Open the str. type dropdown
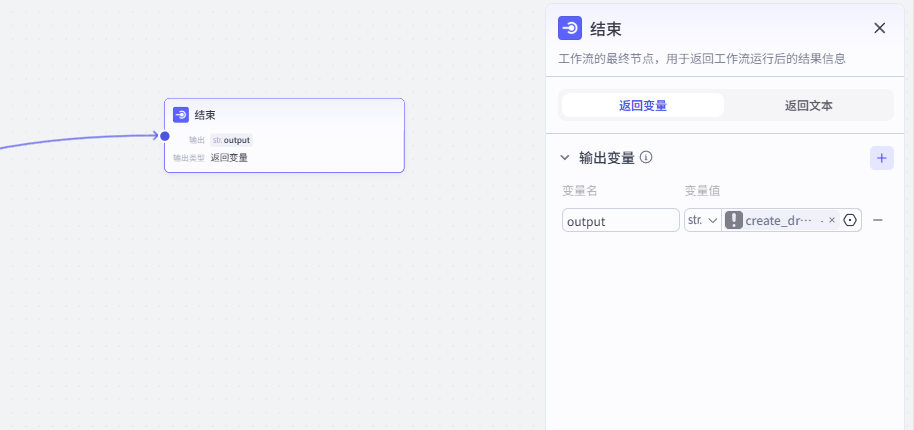The width and height of the screenshot is (914, 430). [703, 220]
